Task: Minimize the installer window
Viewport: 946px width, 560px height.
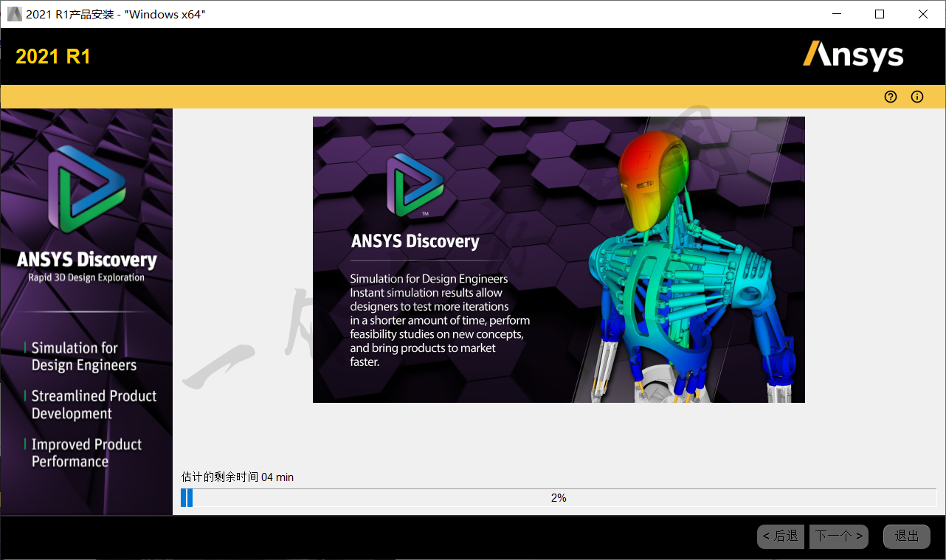Action: [837, 14]
